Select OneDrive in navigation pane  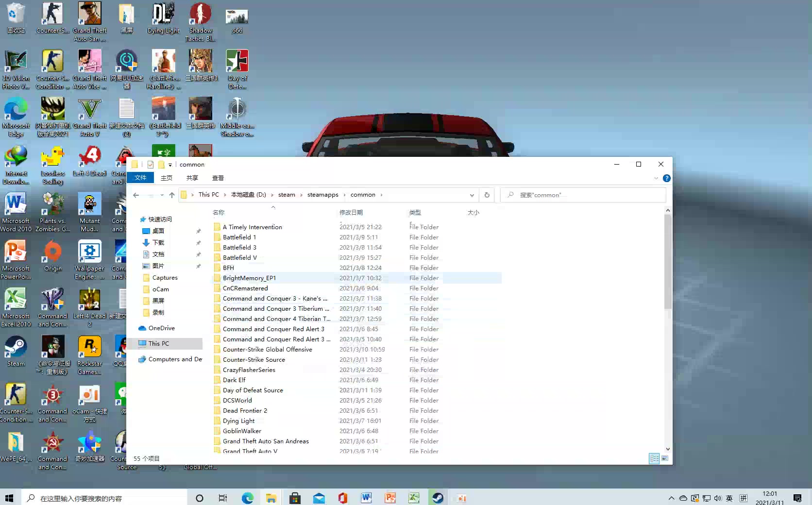(162, 328)
